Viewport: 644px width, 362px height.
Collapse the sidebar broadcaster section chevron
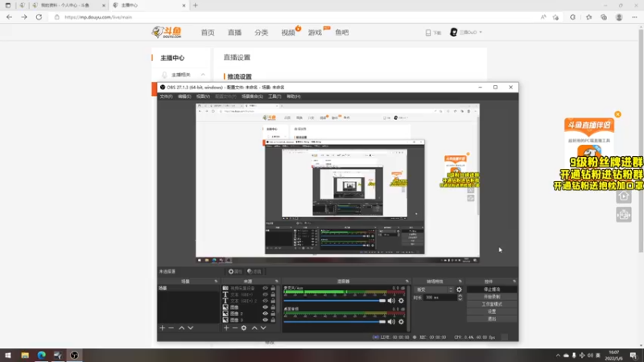[x=203, y=75]
